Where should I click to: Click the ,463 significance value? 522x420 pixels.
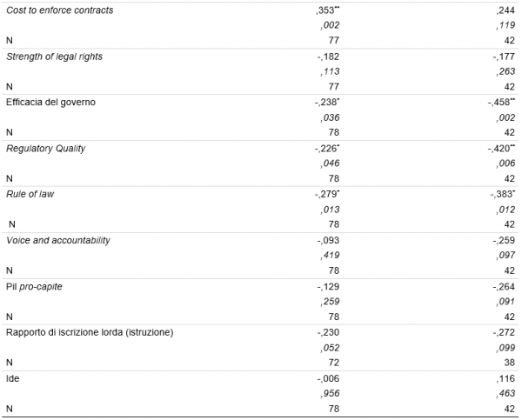point(505,394)
